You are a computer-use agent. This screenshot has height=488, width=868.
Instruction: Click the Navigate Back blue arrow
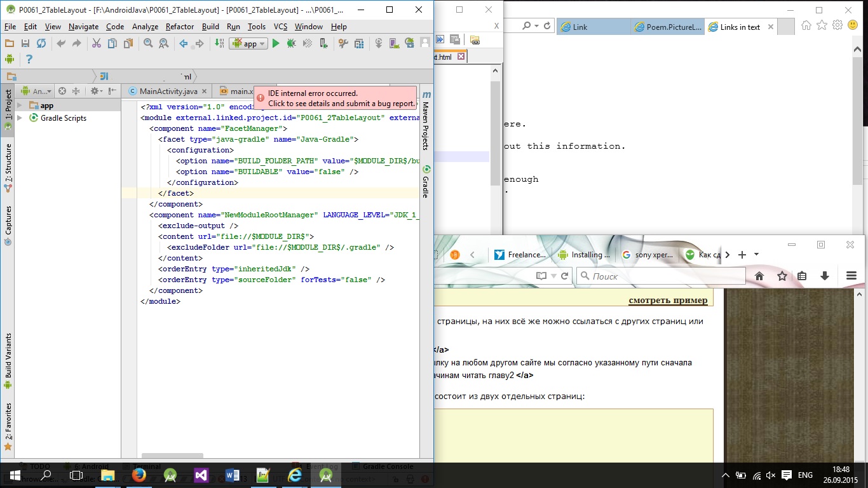pos(184,43)
